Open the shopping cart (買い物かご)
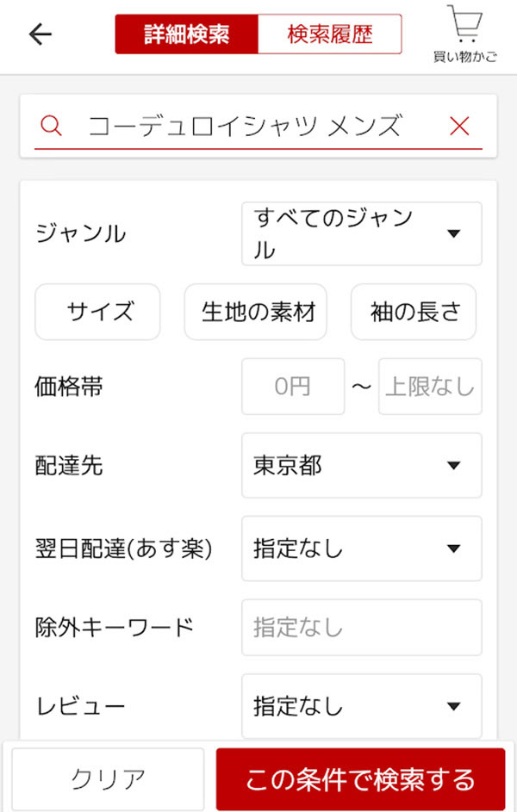 click(x=465, y=34)
